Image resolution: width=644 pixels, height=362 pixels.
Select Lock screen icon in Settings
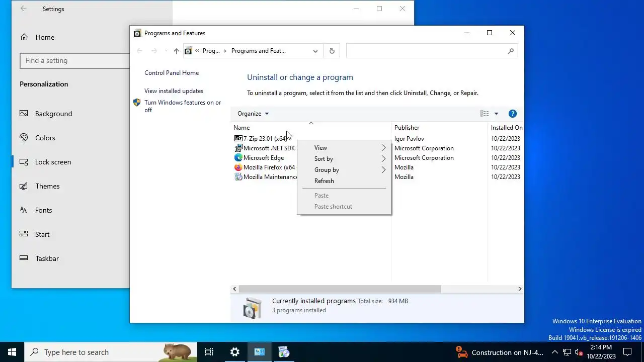click(24, 162)
